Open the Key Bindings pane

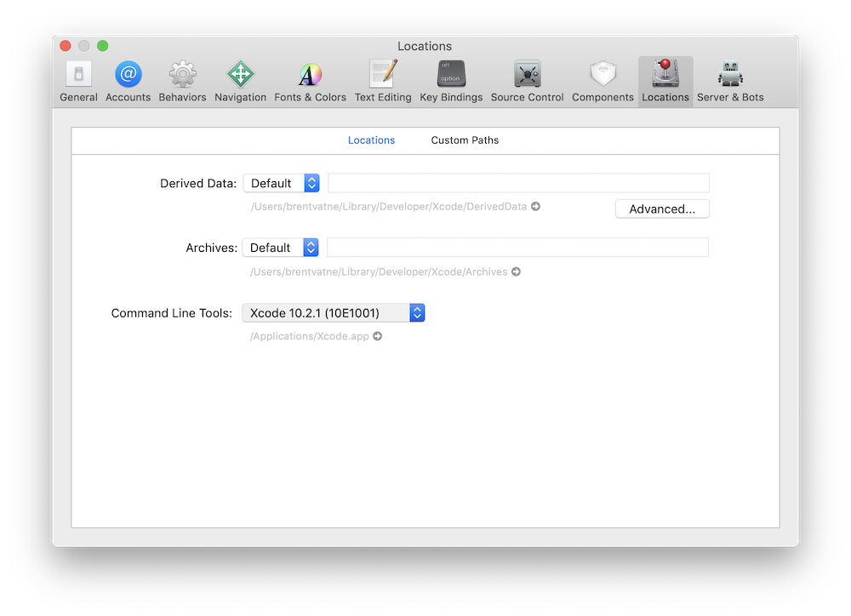(451, 82)
